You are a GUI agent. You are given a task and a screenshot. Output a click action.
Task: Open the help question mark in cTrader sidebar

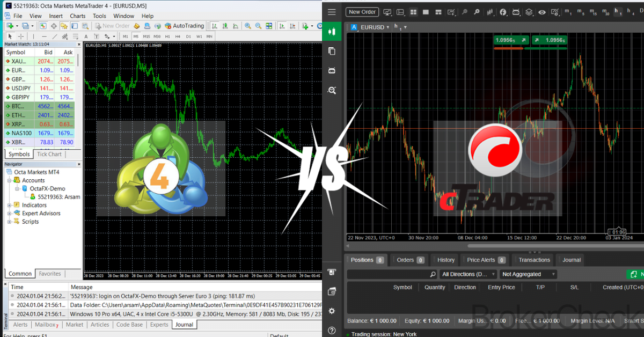tap(332, 331)
